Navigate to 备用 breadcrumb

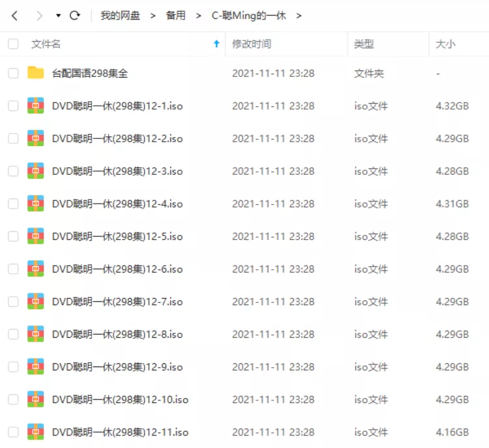click(175, 15)
